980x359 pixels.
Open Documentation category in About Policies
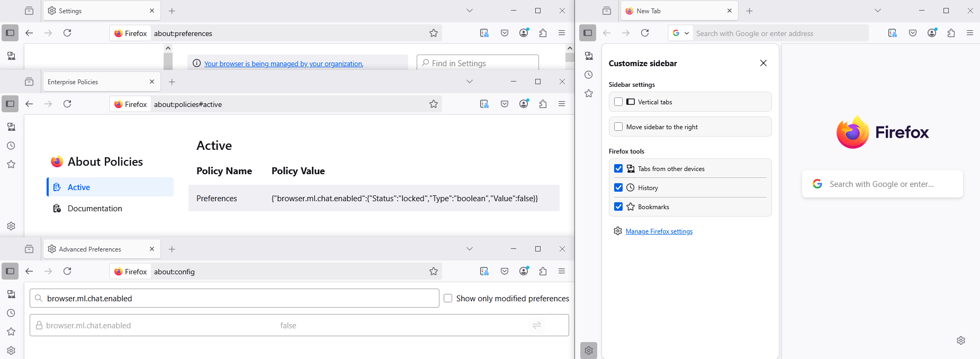pos(110,208)
